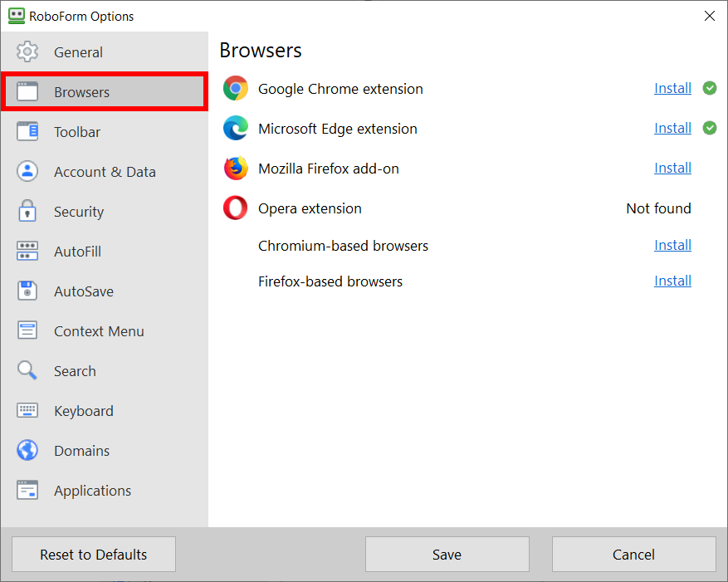The image size is (728, 582).
Task: Click the 'Browsers' page heading
Action: (x=261, y=50)
